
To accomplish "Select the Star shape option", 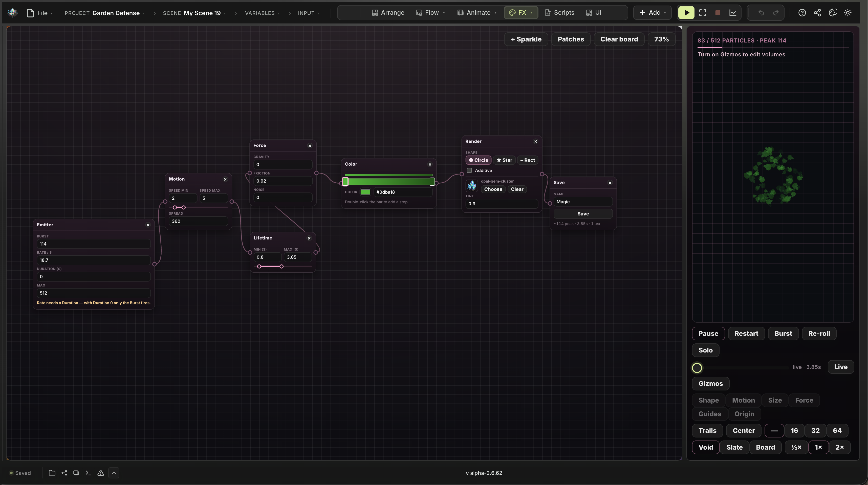I will 504,160.
